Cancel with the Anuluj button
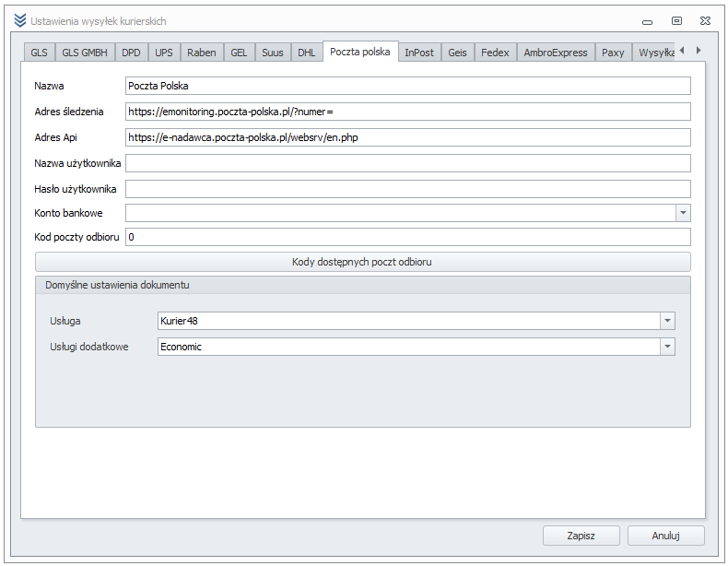728x566 pixels. [665, 536]
